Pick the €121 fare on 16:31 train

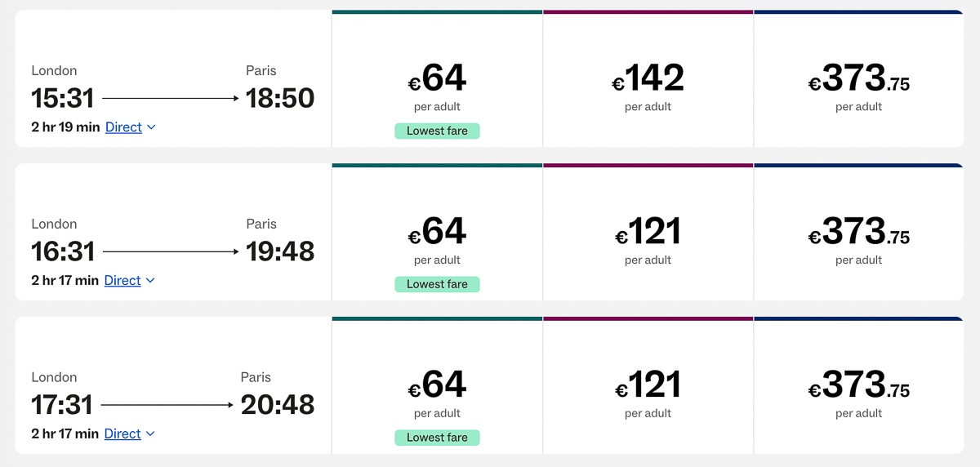click(x=648, y=233)
